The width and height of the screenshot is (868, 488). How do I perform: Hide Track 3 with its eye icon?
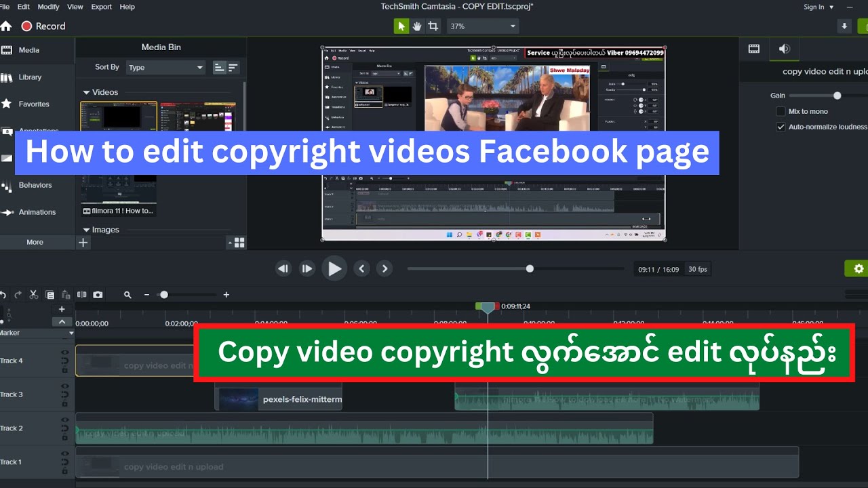click(x=65, y=386)
